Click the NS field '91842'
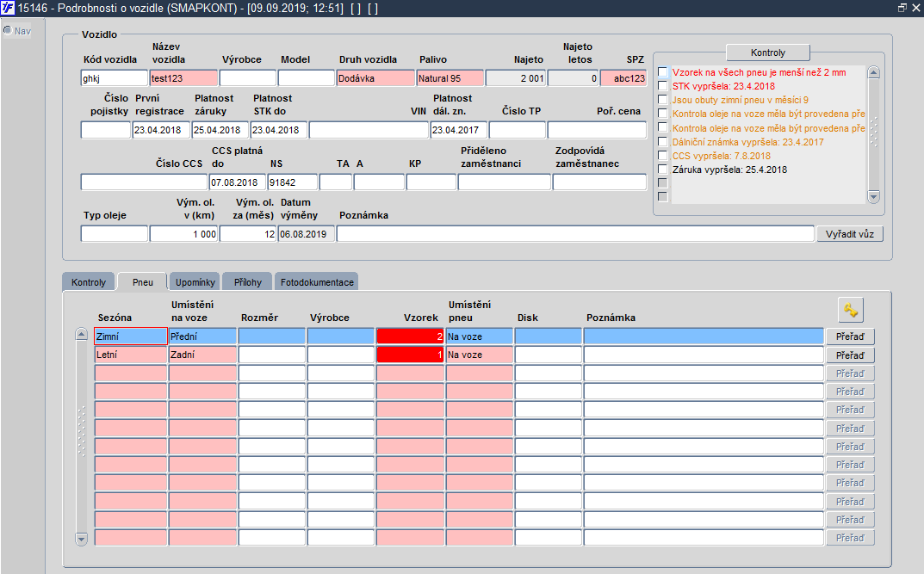This screenshot has width=924, height=574. click(292, 182)
